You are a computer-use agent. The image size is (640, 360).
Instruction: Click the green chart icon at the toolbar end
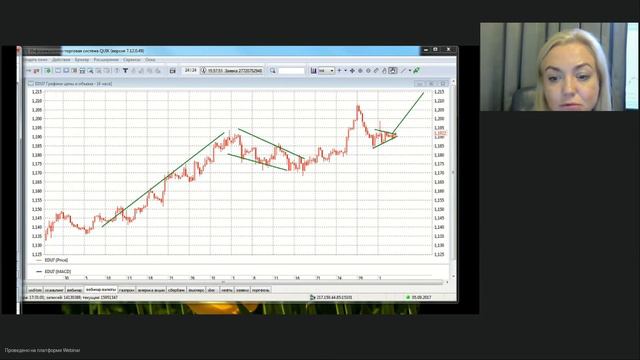[x=416, y=71]
